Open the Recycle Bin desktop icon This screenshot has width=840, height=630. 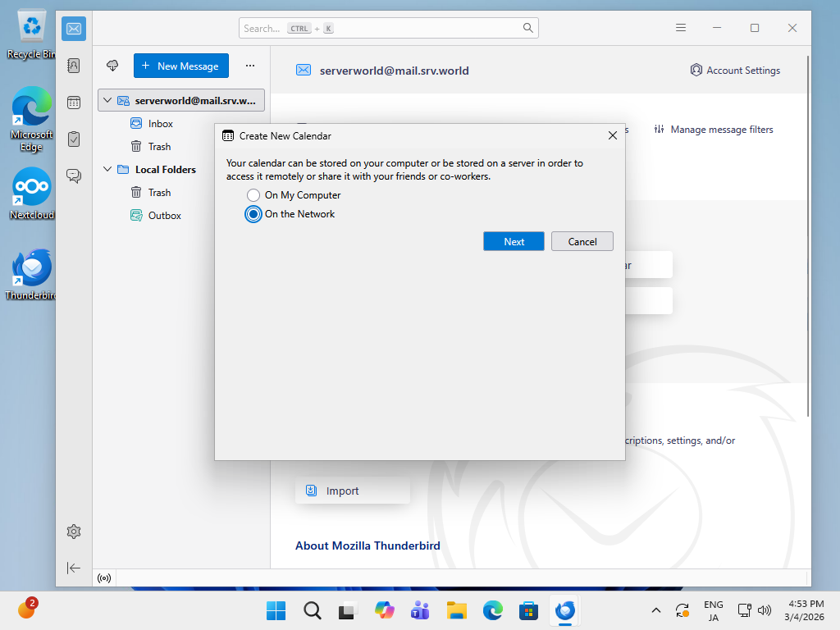[32, 34]
